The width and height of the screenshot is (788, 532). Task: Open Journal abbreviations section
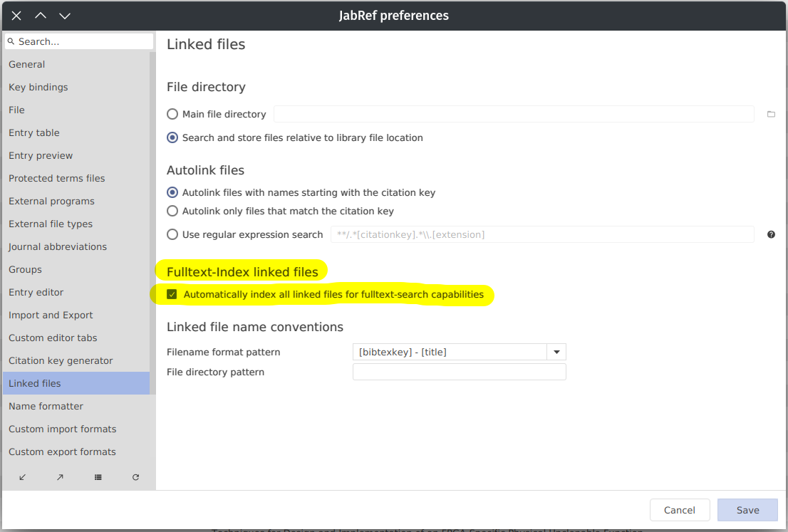click(76, 246)
